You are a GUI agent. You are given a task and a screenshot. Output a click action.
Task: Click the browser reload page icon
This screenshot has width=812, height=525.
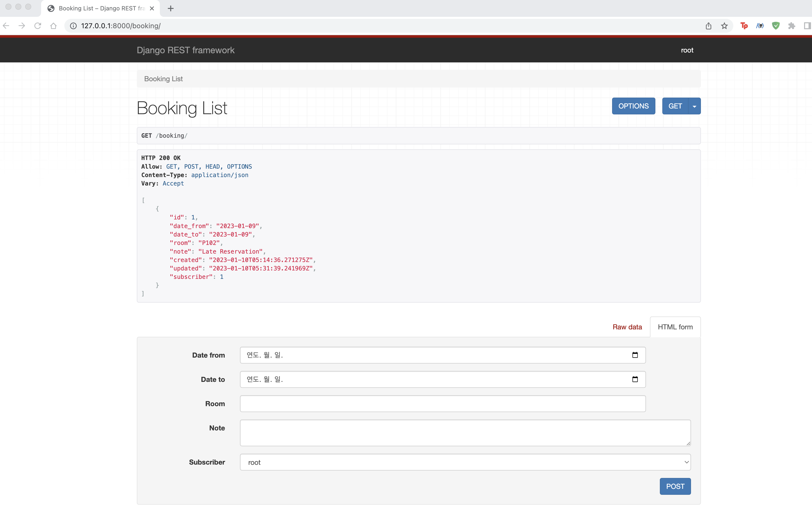38,26
